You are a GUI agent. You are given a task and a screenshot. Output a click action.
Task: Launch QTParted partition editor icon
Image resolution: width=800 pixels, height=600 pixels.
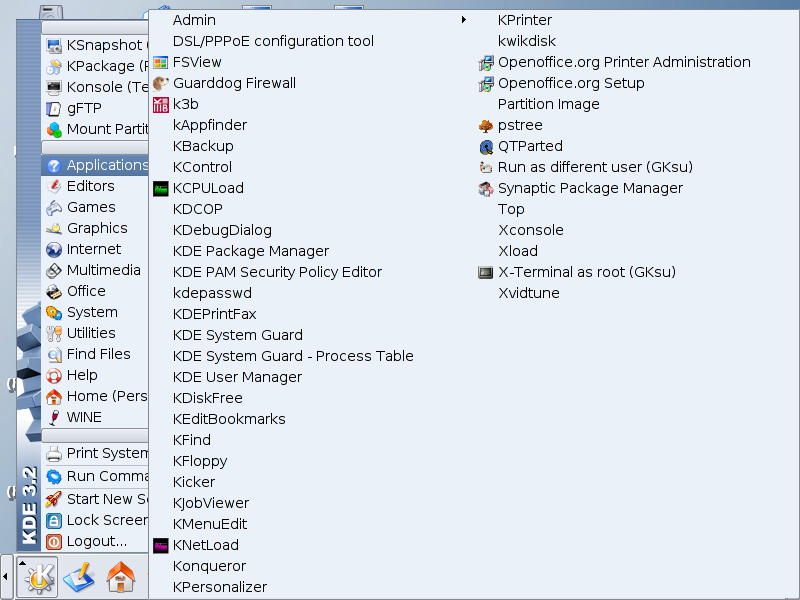(486, 146)
